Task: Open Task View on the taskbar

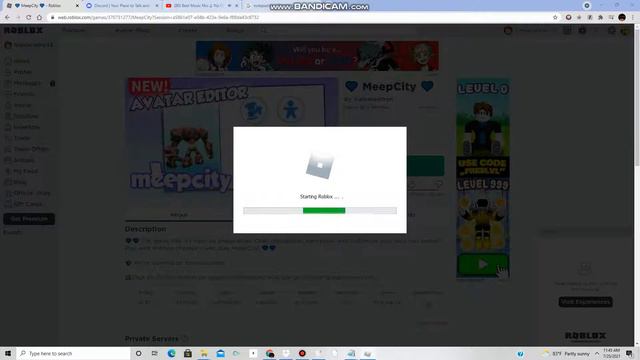Action: pos(155,353)
